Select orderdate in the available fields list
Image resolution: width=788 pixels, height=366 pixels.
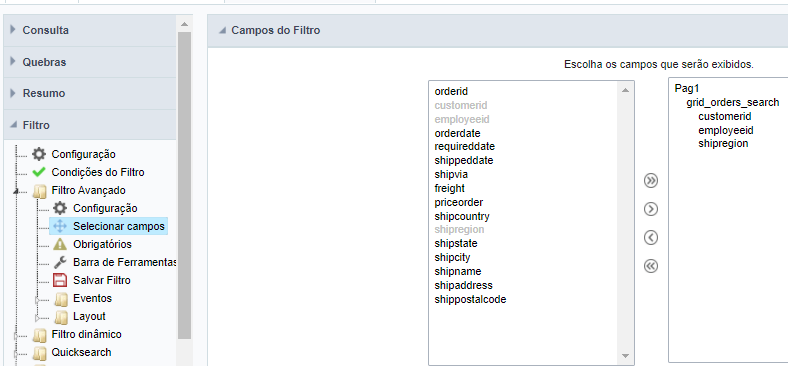click(457, 133)
